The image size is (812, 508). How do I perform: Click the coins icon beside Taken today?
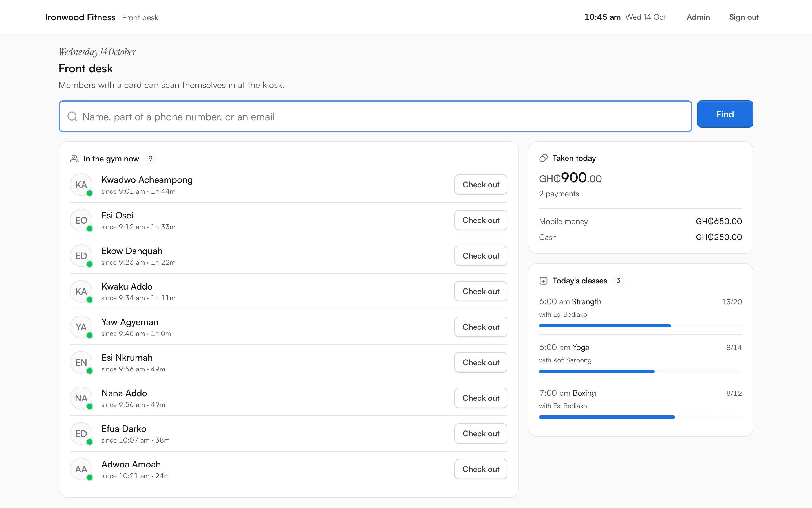point(544,158)
